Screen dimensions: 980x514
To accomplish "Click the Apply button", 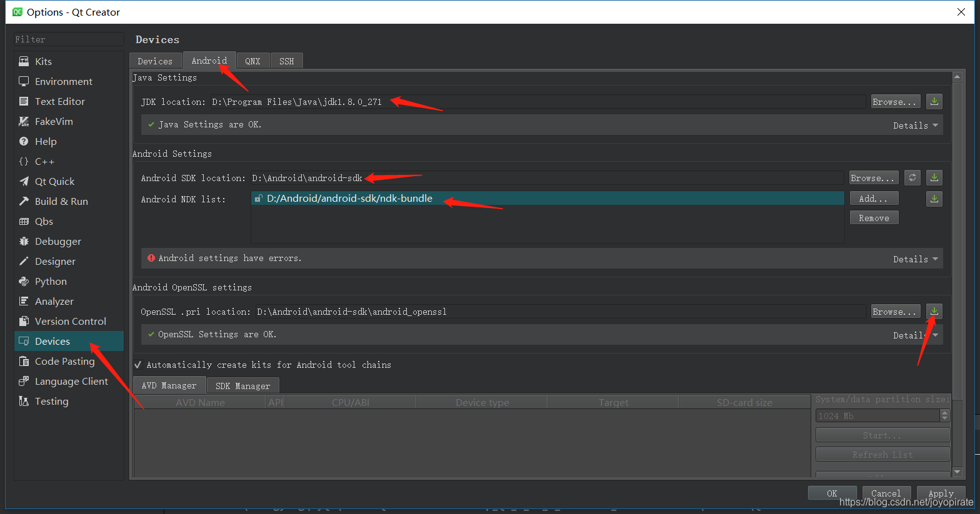I will (941, 493).
